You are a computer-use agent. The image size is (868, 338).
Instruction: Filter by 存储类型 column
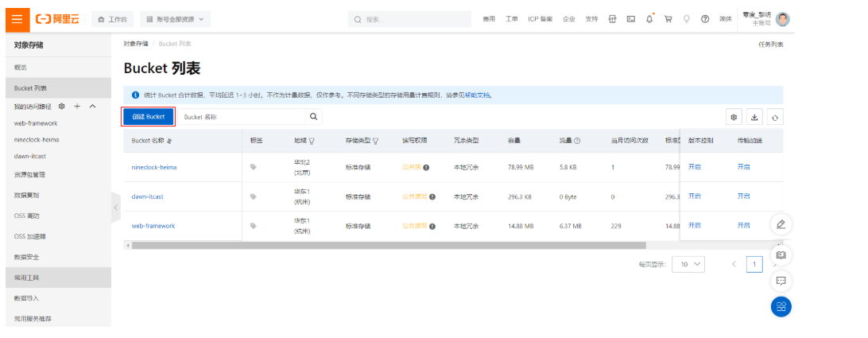tap(376, 142)
